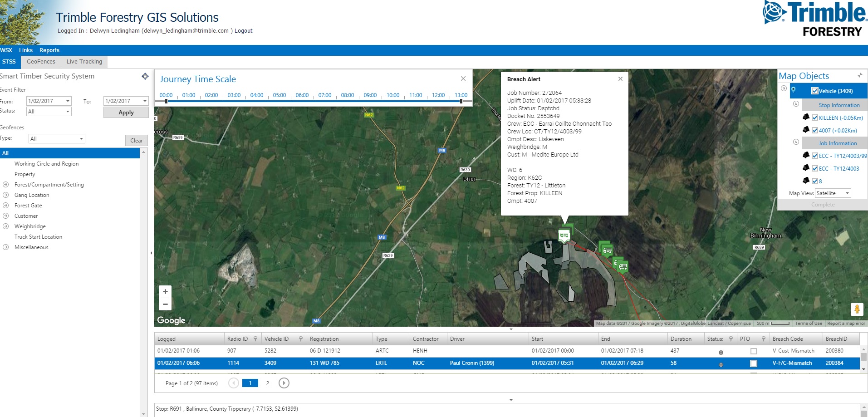Open the Status column filter
The image size is (868, 417).
point(731,339)
